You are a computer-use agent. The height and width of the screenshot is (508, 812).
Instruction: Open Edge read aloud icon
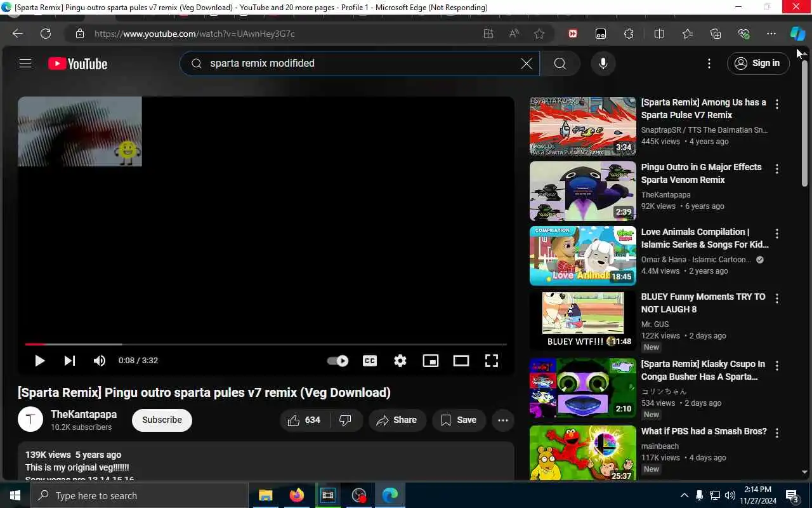(x=514, y=34)
